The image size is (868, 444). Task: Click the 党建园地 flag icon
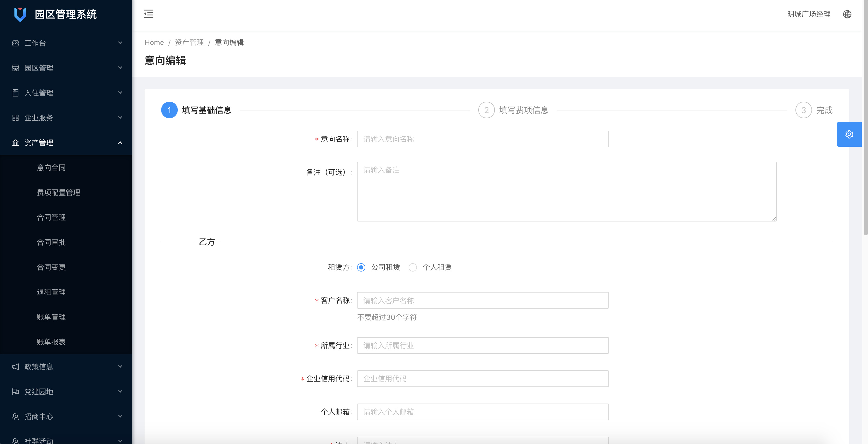pos(16,391)
